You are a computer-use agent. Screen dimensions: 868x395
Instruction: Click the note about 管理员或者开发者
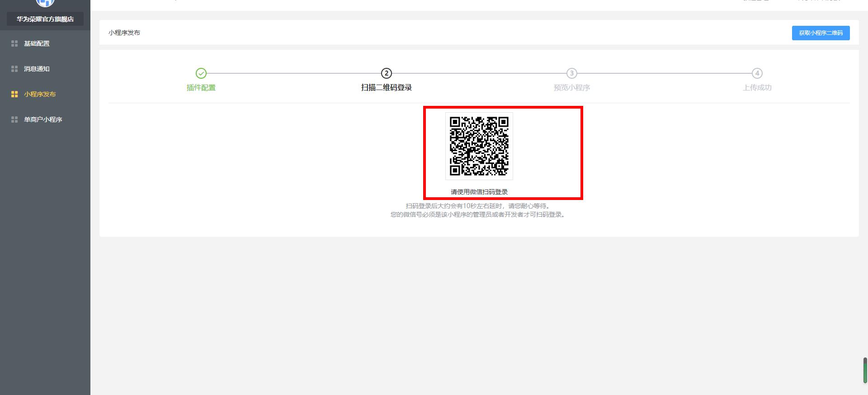pos(478,214)
